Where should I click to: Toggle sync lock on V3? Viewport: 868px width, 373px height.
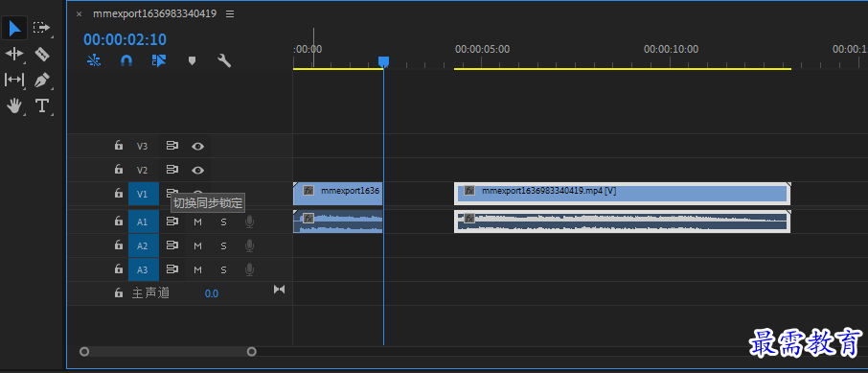(172, 146)
